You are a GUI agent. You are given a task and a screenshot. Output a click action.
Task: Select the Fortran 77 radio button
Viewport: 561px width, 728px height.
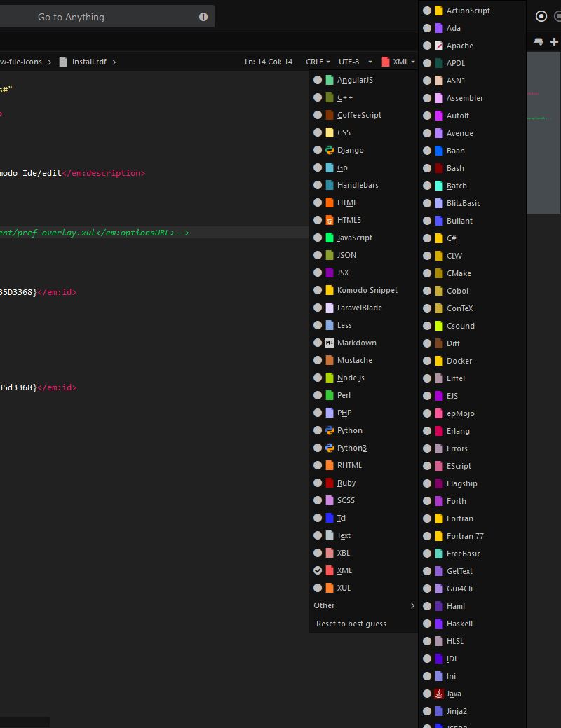(427, 536)
